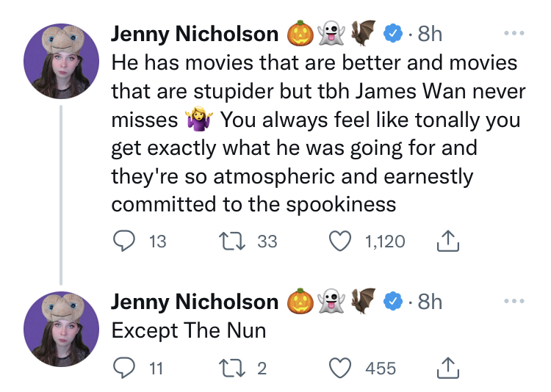Open the second tweet's 8h timestamp
Viewport: 551px width, 392px height.
[430, 301]
